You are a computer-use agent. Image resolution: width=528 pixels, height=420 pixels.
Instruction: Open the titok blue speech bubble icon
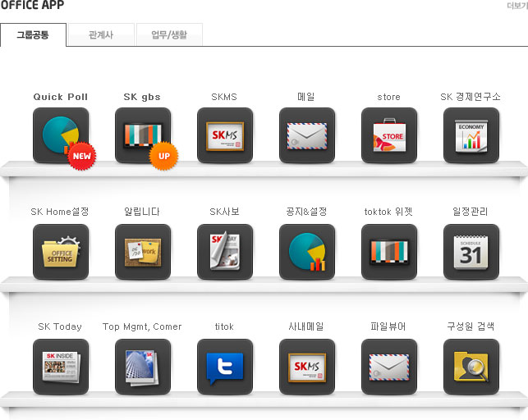225,367
